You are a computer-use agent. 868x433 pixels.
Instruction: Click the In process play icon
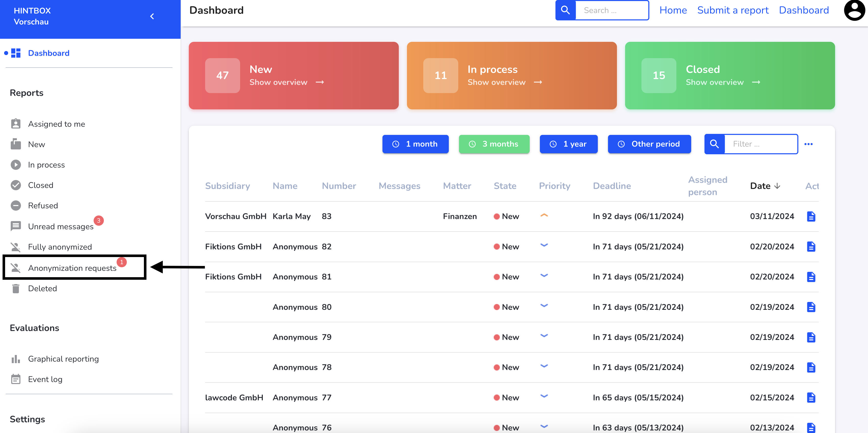point(16,165)
